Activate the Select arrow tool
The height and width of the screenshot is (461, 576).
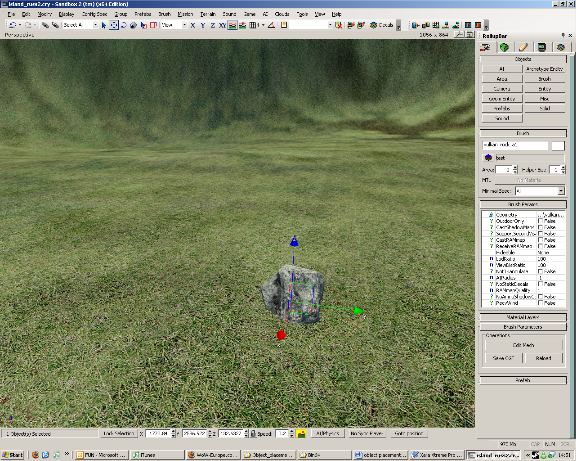pos(104,25)
